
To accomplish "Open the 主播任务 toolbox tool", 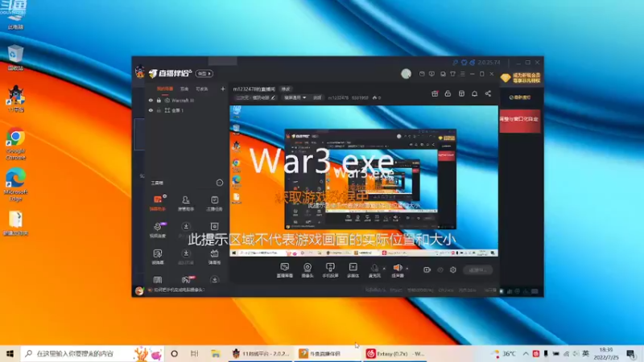I will (214, 204).
